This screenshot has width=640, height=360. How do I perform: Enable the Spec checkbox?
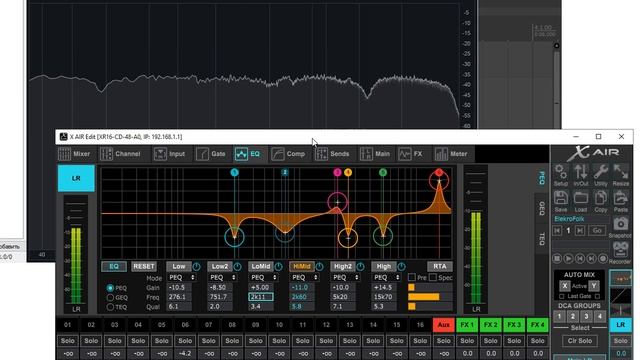(x=433, y=278)
